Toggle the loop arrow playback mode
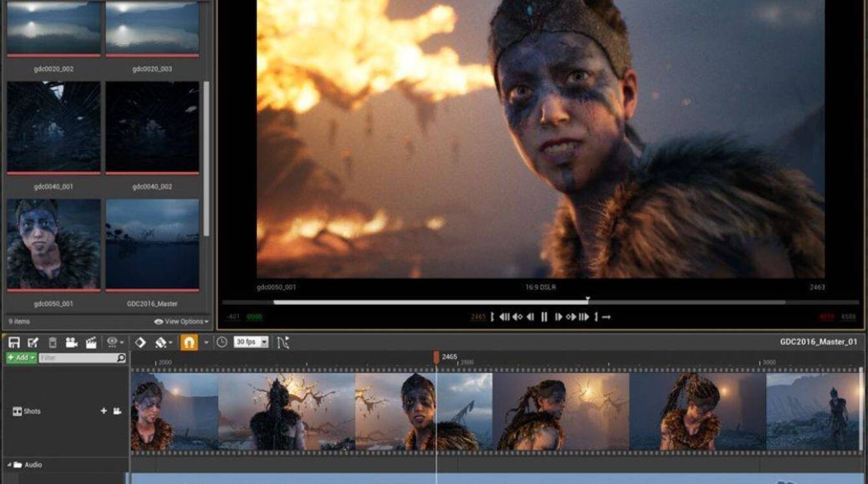 (606, 317)
